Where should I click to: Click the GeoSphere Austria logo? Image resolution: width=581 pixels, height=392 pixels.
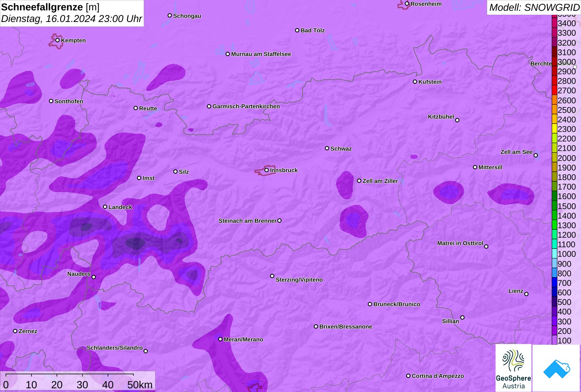coord(513,368)
